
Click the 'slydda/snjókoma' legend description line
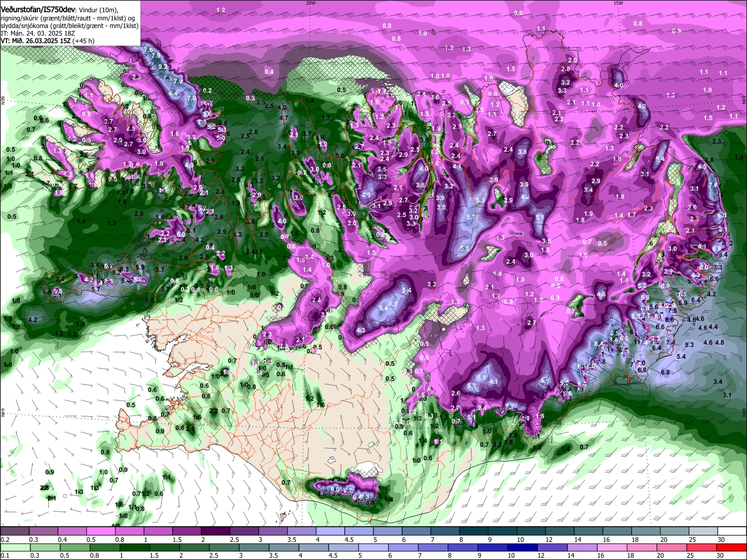[69, 26]
